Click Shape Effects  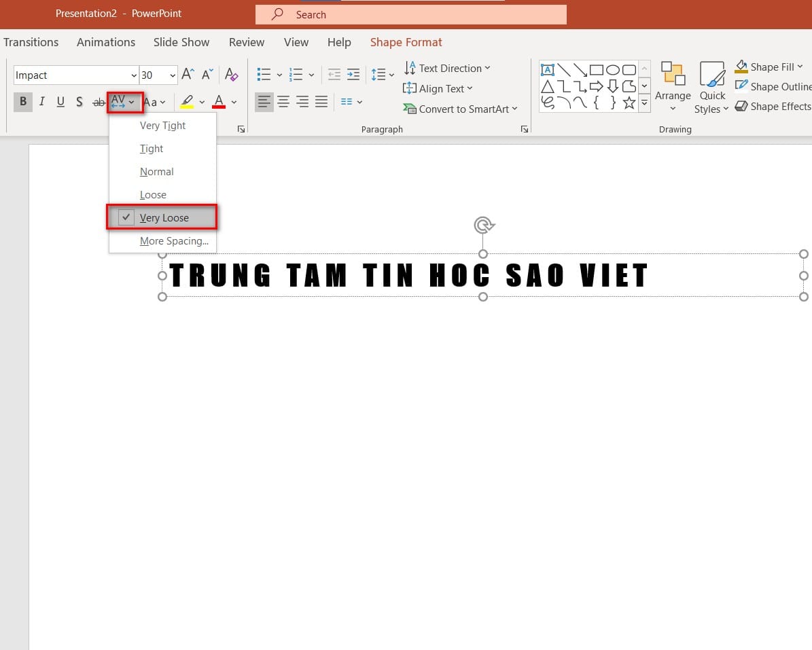tap(773, 106)
